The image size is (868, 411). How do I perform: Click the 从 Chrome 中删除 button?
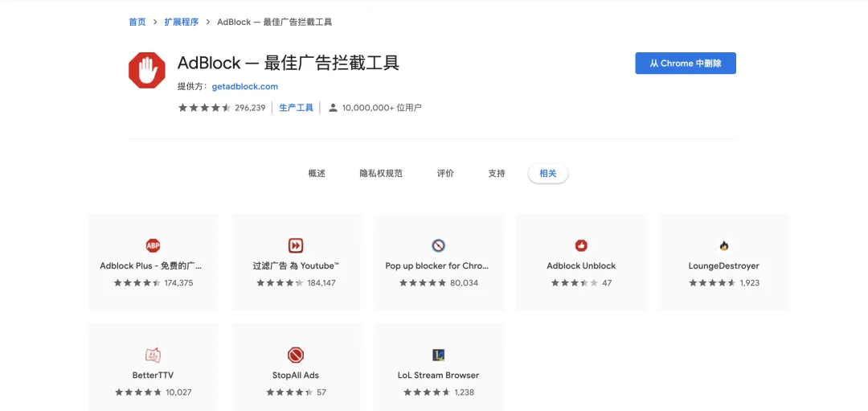686,64
